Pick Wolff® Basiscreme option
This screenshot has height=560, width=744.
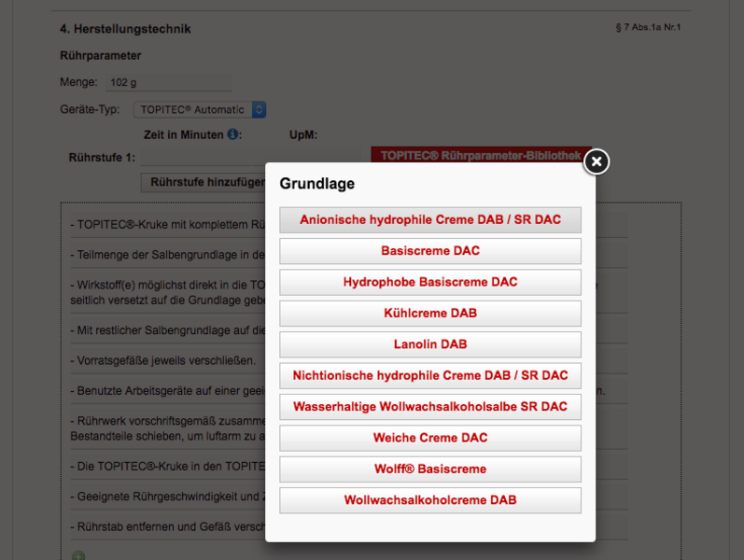[x=430, y=469]
